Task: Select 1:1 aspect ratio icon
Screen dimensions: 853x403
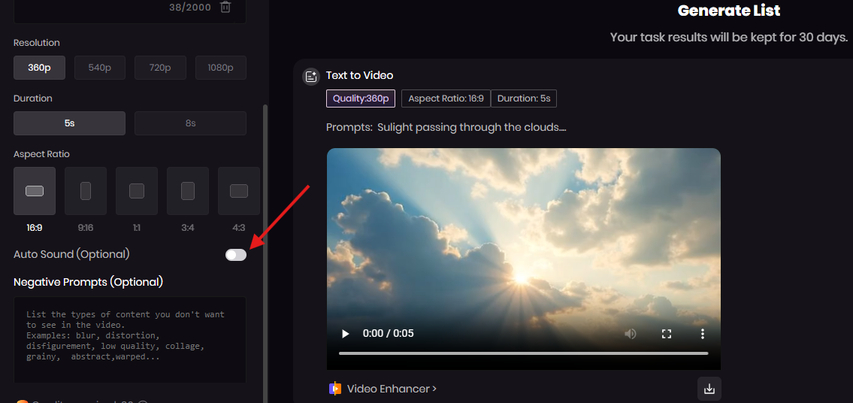Action: [137, 191]
